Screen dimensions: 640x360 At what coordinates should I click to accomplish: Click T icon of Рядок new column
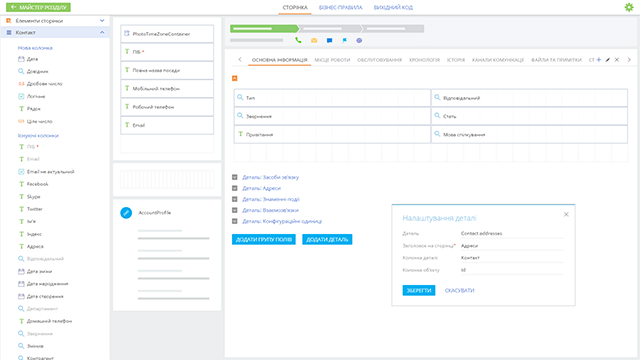click(x=21, y=109)
